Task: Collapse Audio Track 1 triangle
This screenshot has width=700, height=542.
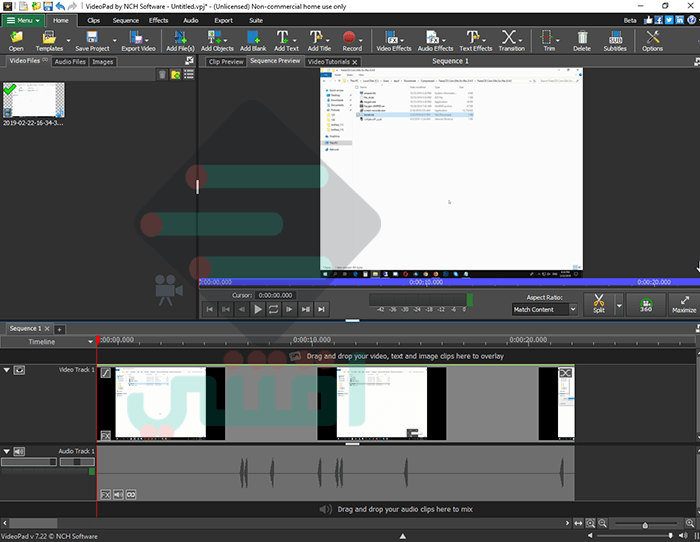Action: click(x=7, y=451)
